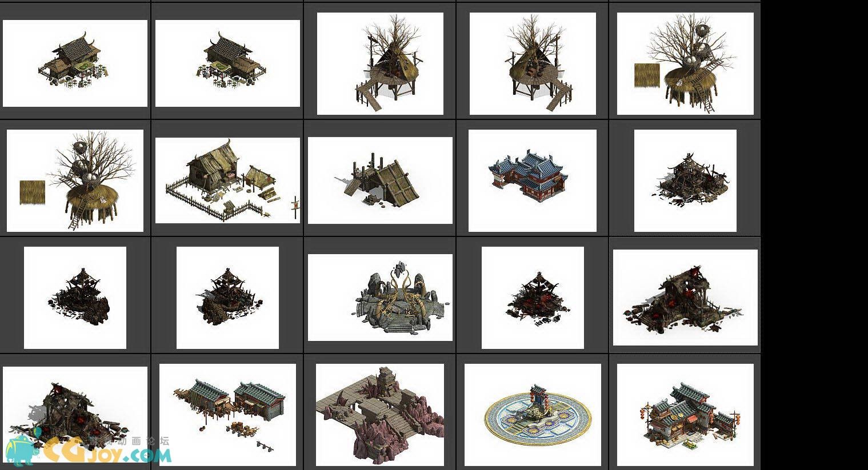Viewport: 868px width, 470px height.
Task: Select the nest tree with ladder on its right
Action: pos(685,64)
